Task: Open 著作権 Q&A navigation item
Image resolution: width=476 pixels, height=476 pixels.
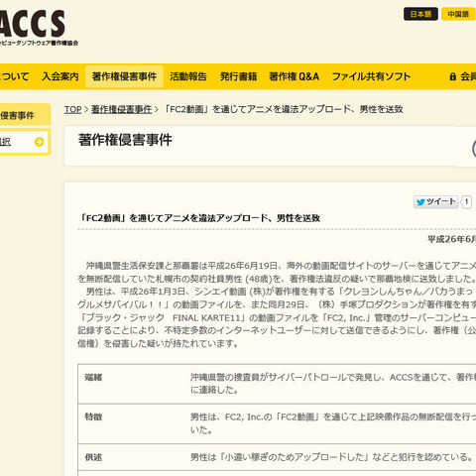Action: click(294, 76)
